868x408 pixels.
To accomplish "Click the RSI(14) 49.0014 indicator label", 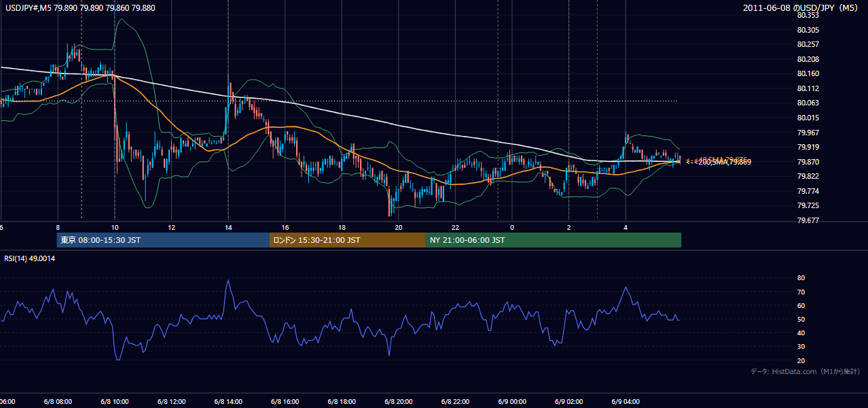I will coord(29,258).
